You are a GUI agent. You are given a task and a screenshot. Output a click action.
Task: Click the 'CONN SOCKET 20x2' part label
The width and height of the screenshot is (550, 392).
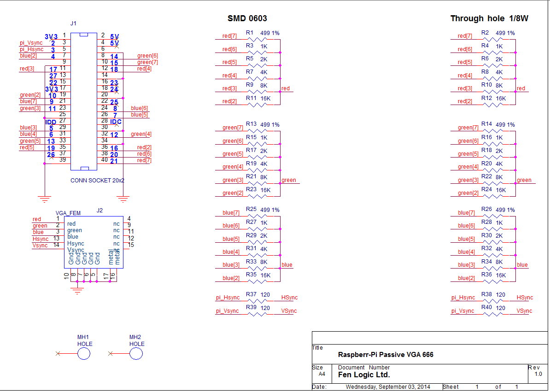[97, 181]
